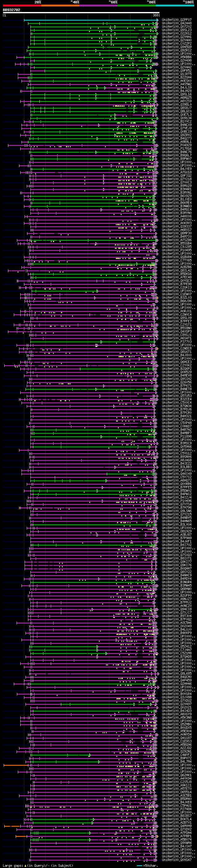Select the label UniRef100_Q9ZRI2

176,50
